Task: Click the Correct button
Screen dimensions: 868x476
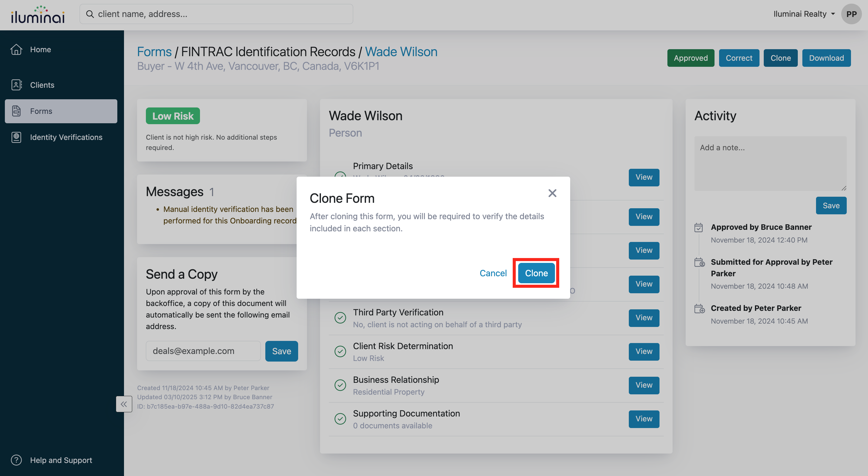Action: click(739, 58)
